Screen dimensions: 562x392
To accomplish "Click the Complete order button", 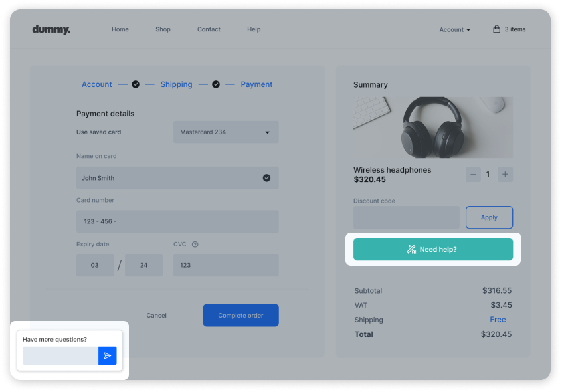I will coord(241,316).
